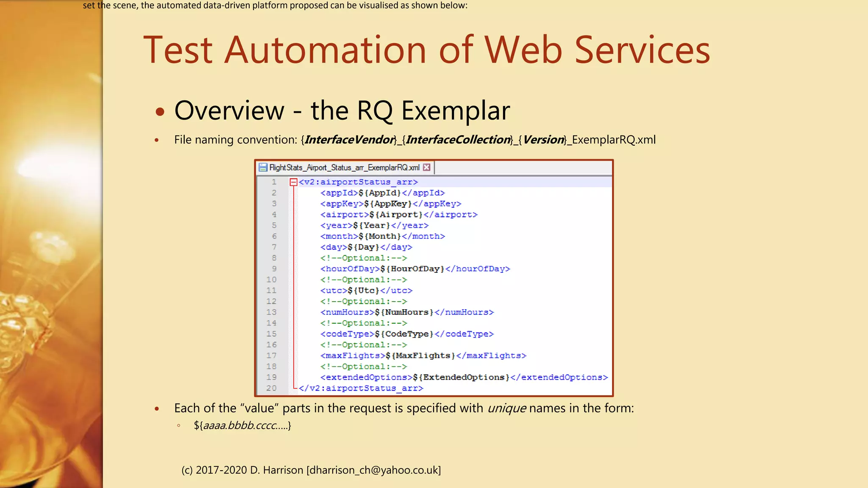Screen dimensions: 868x488
Task: Click the closing v2:airportStatus_arr tag
Action: [x=361, y=388]
